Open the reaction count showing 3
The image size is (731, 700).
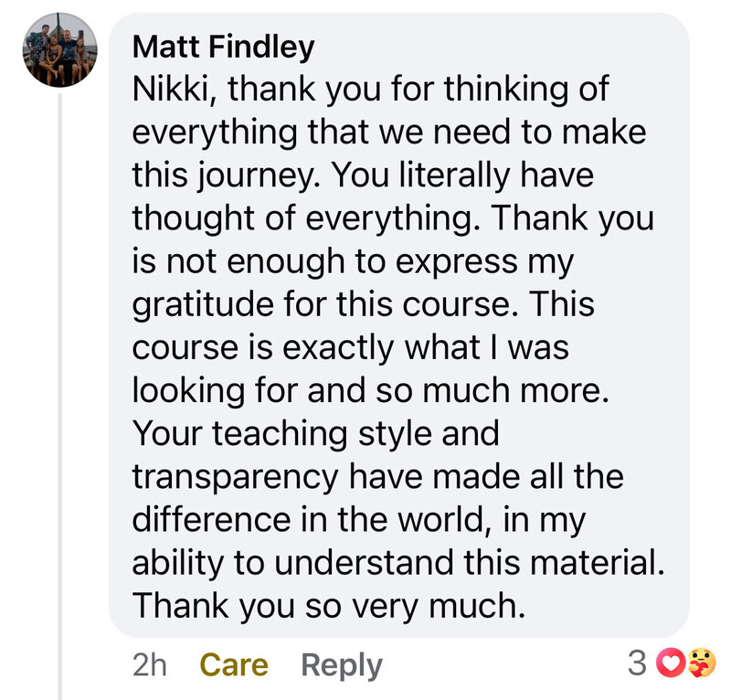tap(637, 663)
